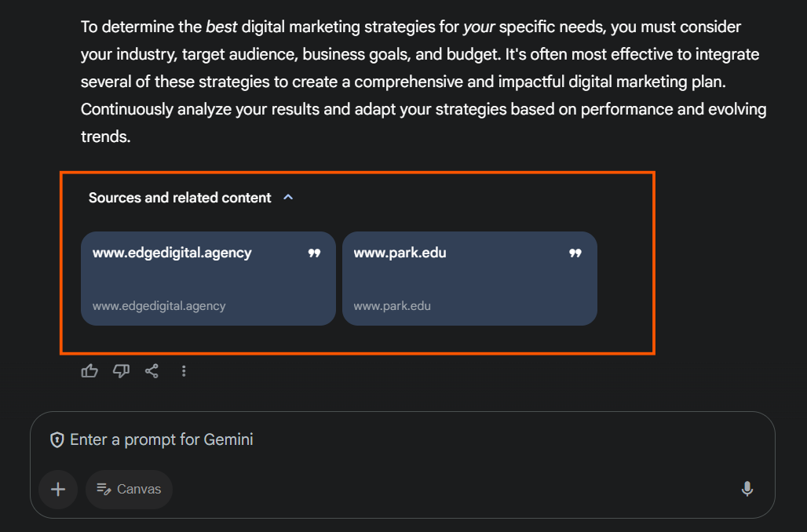
Task: Click the share icon below the response
Action: tap(152, 371)
